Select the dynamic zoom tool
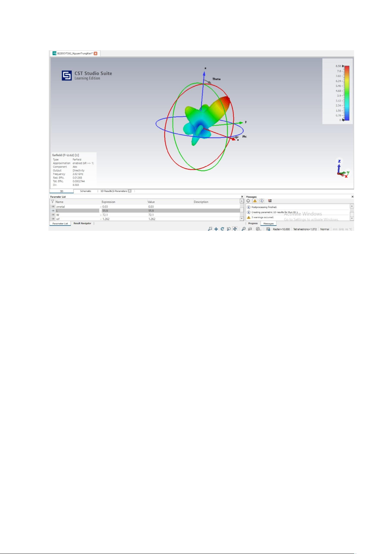 click(x=229, y=229)
